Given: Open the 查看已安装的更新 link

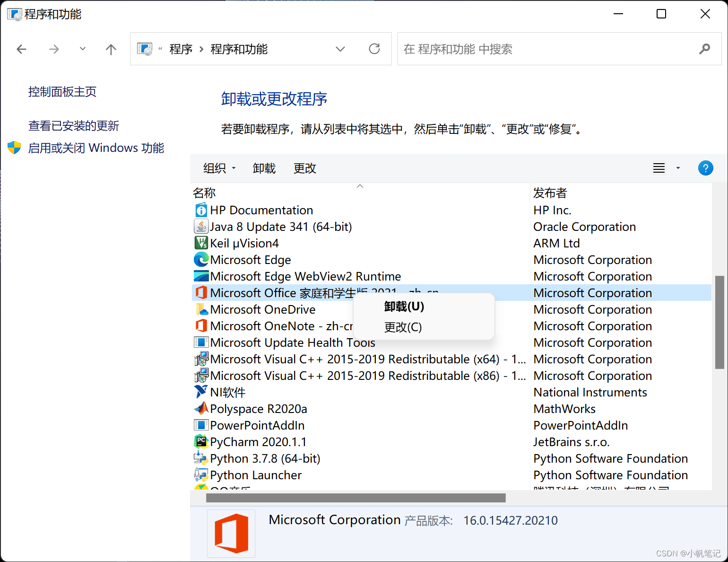Looking at the screenshot, I should click(74, 126).
